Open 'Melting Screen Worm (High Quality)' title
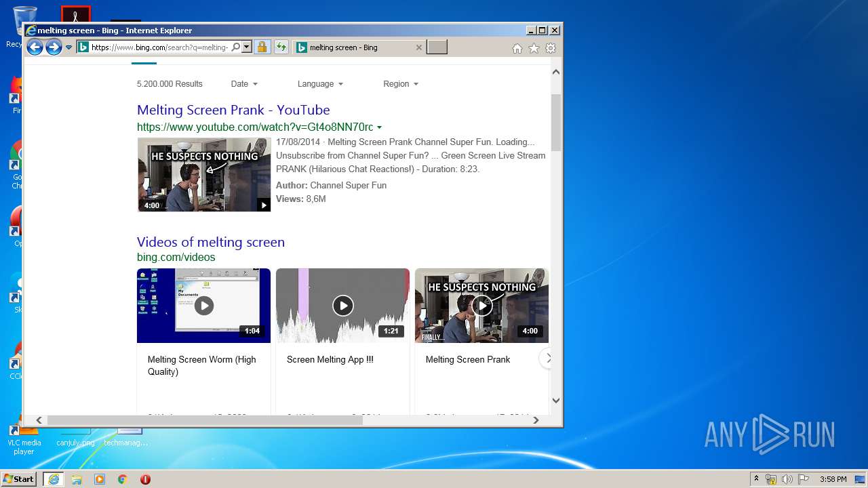Image resolution: width=868 pixels, height=488 pixels. pos(202,366)
